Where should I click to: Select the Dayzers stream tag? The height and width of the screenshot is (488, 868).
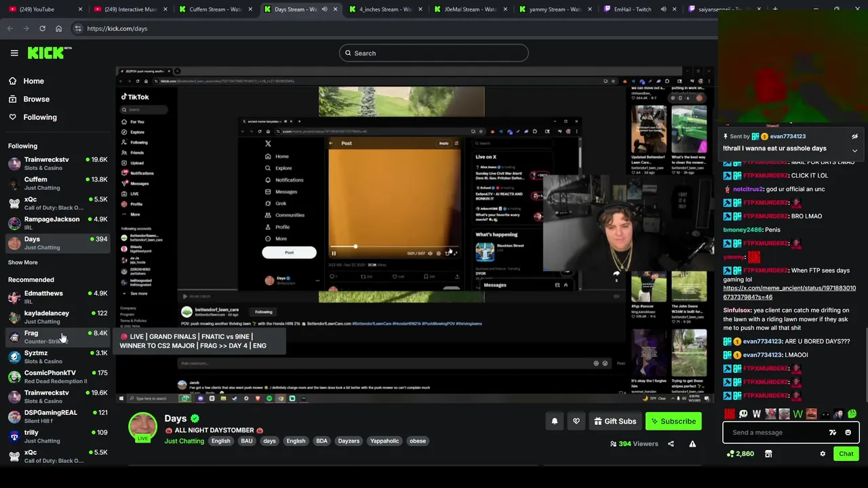(349, 441)
